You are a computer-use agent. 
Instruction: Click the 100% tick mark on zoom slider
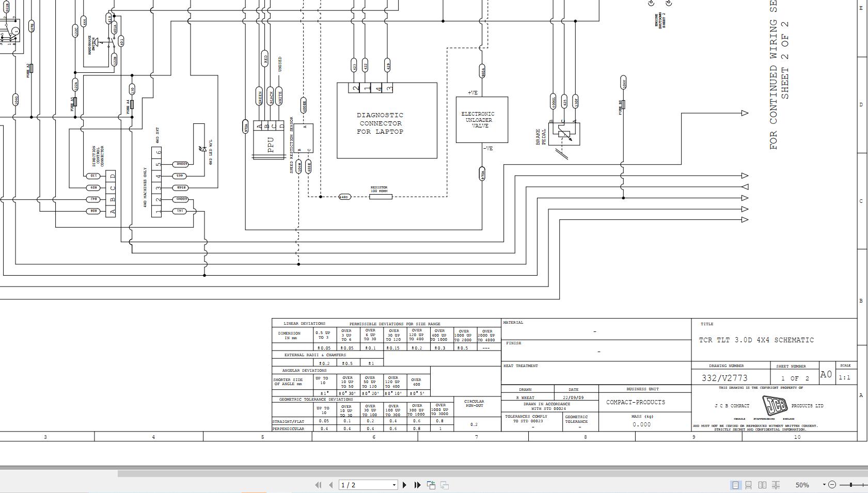tap(863, 485)
